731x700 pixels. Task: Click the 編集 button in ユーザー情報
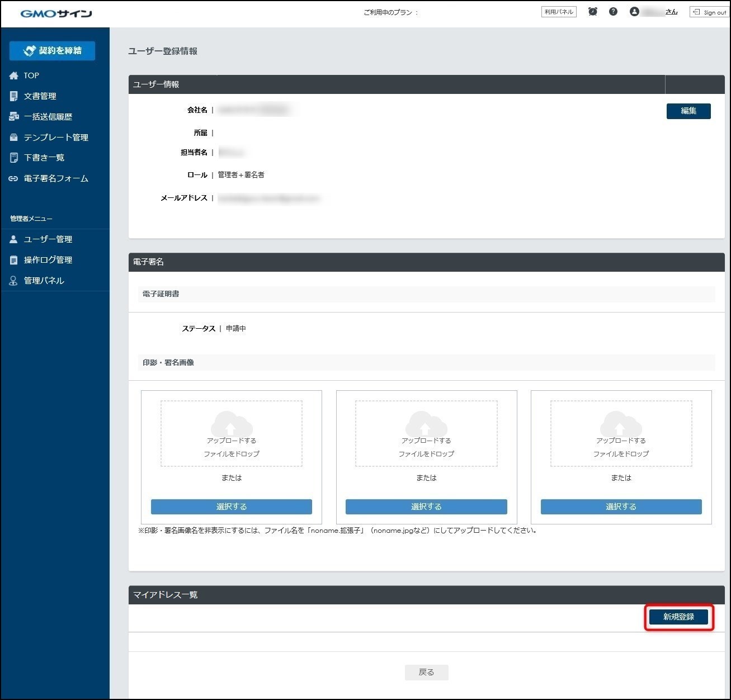688,111
